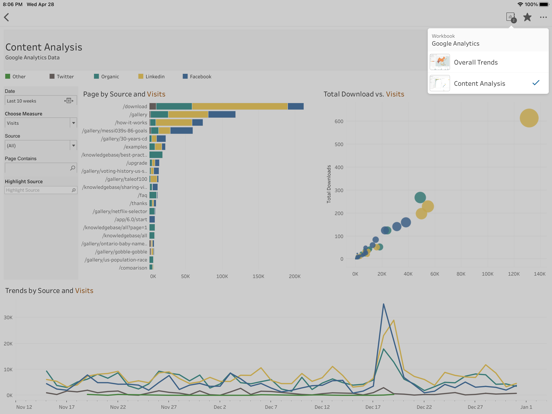Click LinkedIn segment of /download bar
552x414 pixels.
pyautogui.click(x=240, y=106)
